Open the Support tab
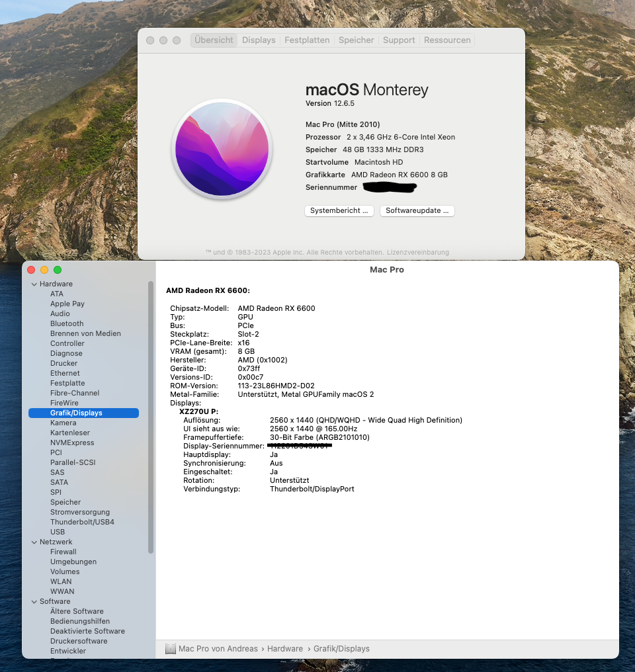This screenshot has height=672, width=635. point(399,40)
